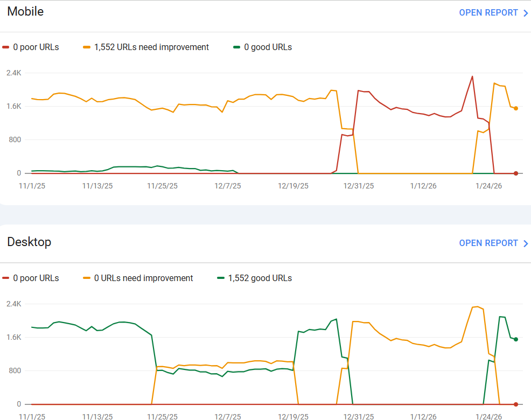Click Mobile red poor URLs legend swatch

(x=5, y=47)
